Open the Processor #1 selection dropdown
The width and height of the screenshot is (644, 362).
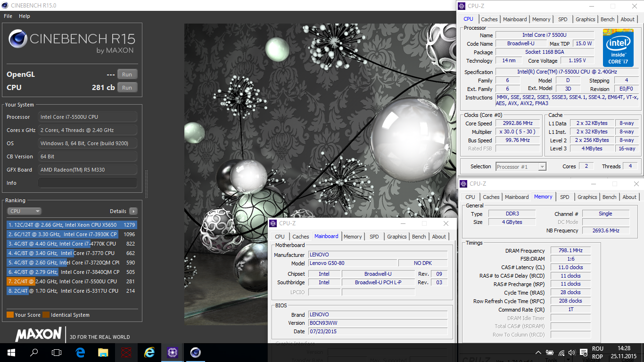tap(521, 166)
